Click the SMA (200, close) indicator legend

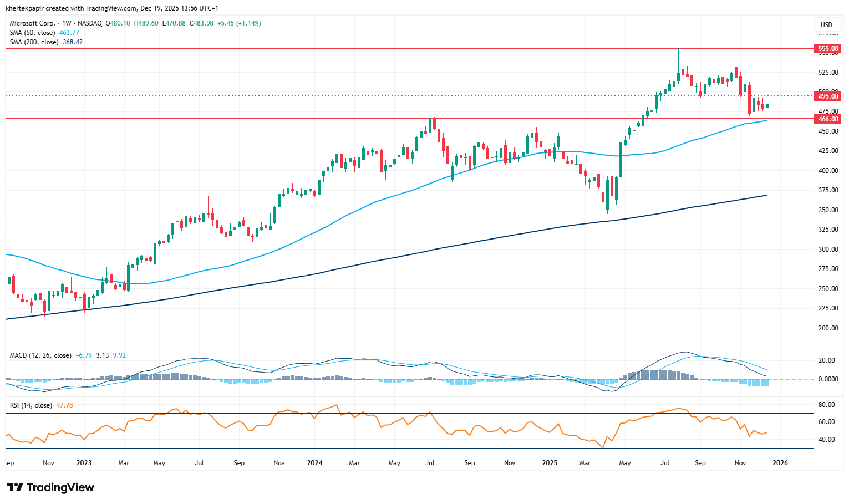(x=34, y=42)
